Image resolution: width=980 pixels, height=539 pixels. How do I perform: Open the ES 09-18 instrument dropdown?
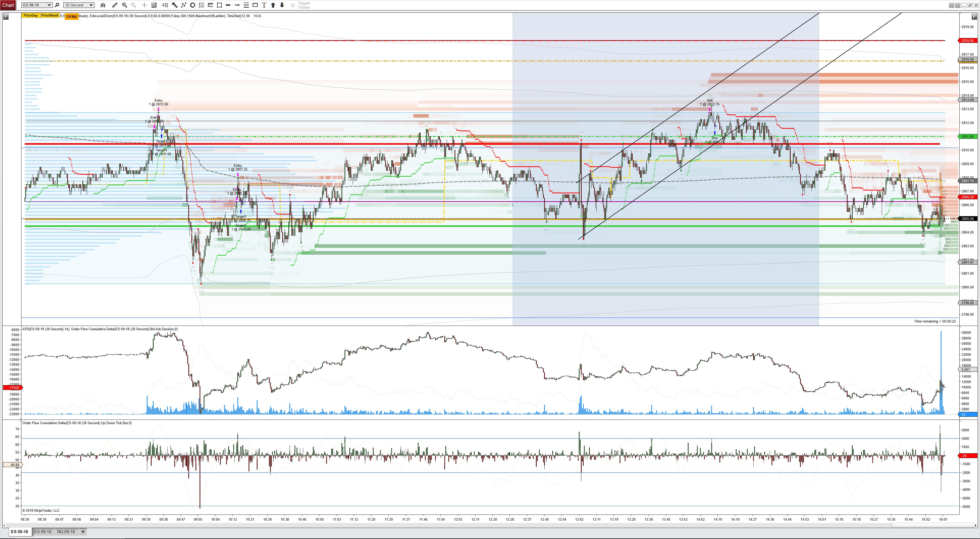(x=37, y=5)
